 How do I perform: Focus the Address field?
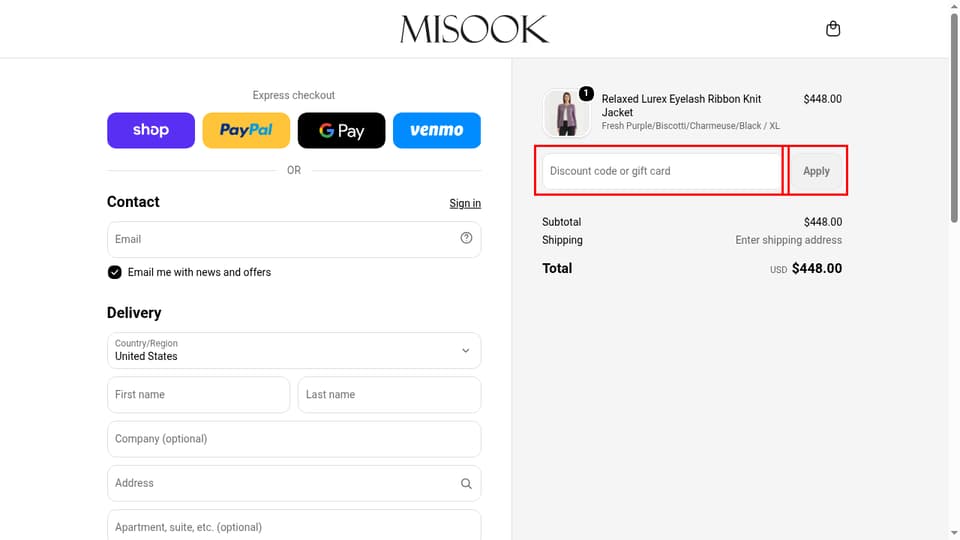tap(294, 483)
